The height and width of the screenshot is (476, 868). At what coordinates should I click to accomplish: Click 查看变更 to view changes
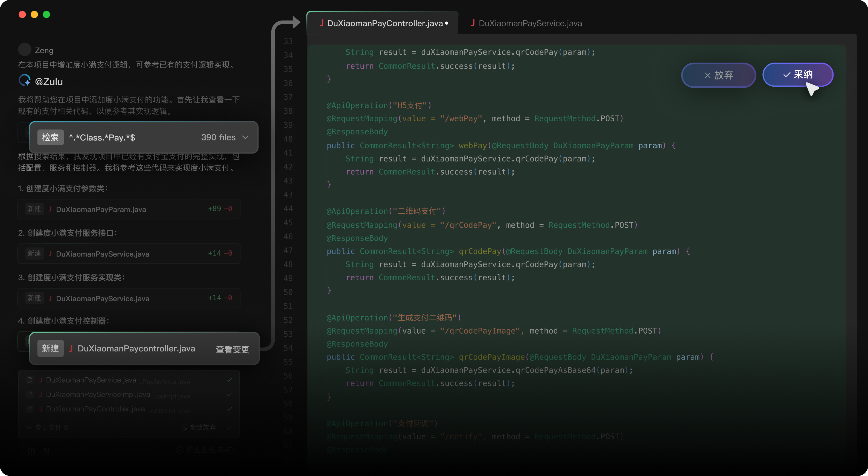tap(232, 349)
